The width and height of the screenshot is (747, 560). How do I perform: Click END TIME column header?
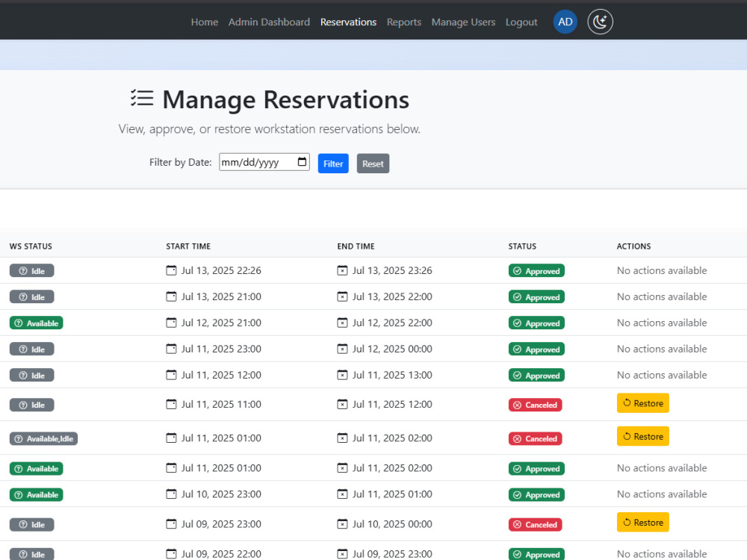point(356,246)
